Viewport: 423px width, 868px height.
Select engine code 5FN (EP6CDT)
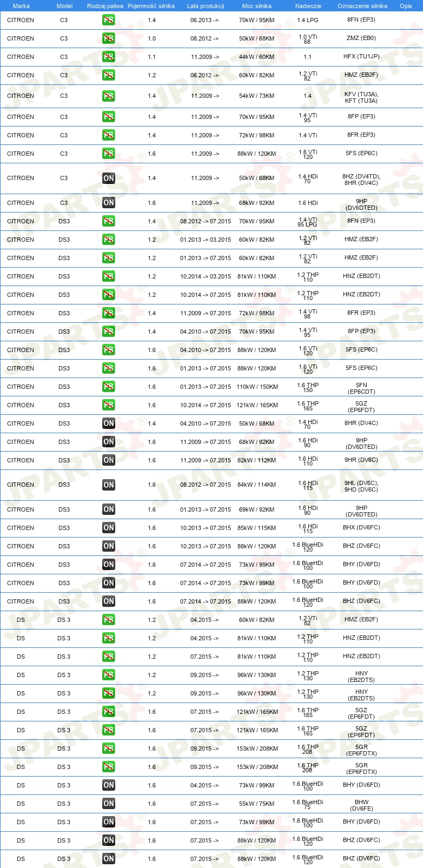(x=361, y=388)
